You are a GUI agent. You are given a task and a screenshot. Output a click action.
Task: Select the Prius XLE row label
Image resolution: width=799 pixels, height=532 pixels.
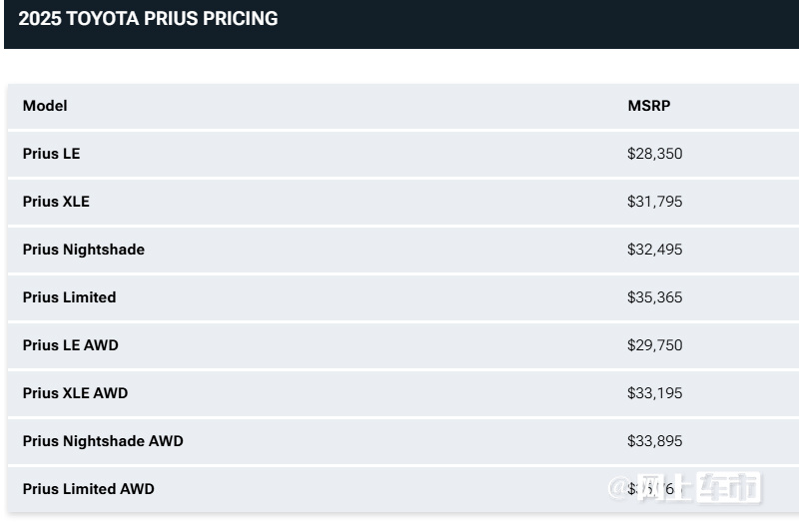56,202
